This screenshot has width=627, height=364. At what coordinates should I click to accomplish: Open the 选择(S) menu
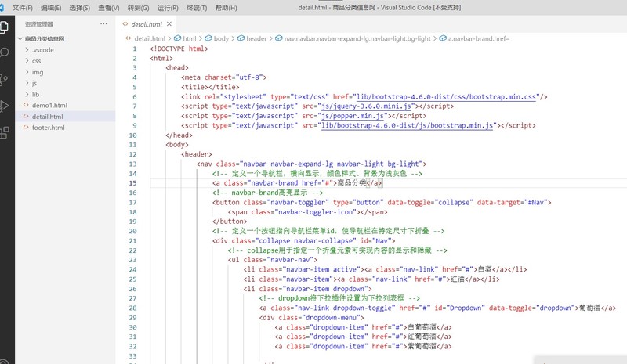point(80,8)
